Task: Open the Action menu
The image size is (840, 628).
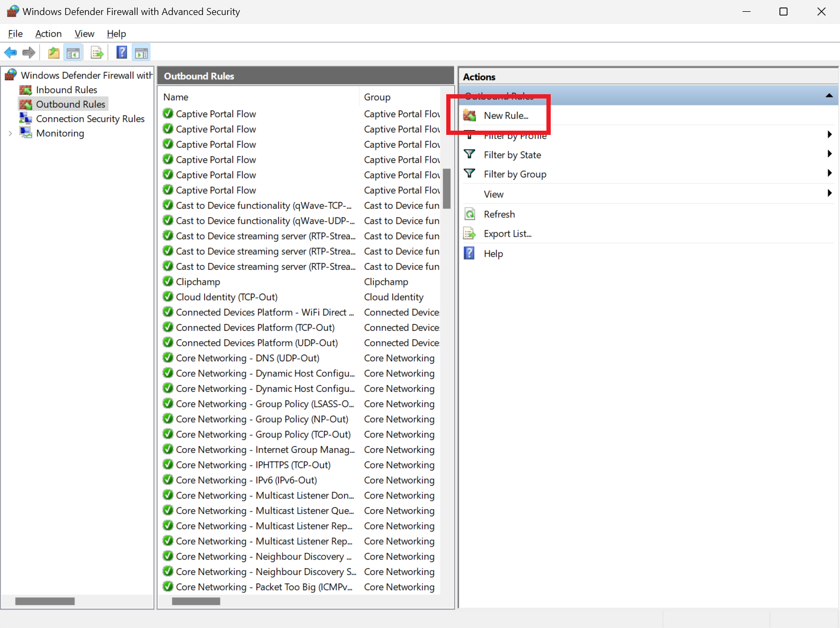Action: (48, 34)
